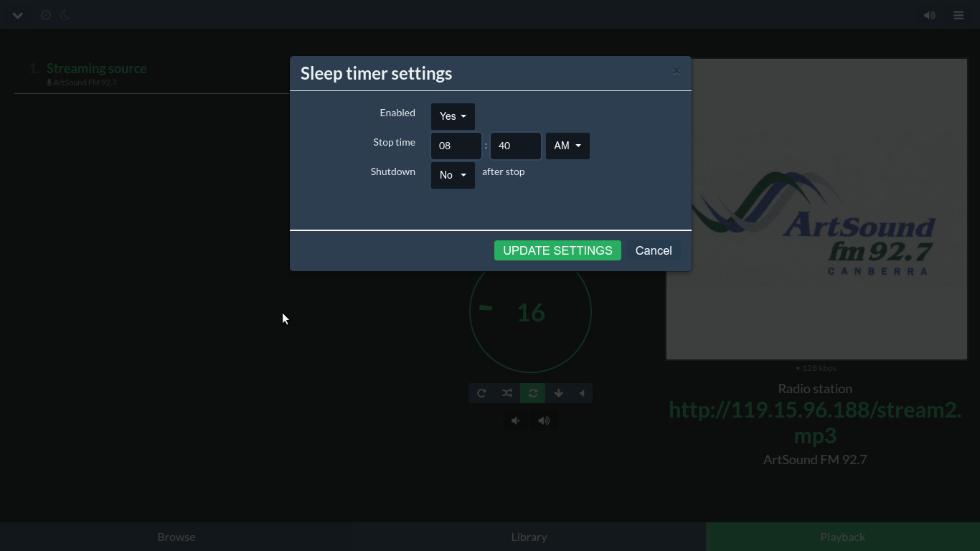Image resolution: width=980 pixels, height=551 pixels.
Task: Open the hamburger menu in top bar
Action: [958, 15]
